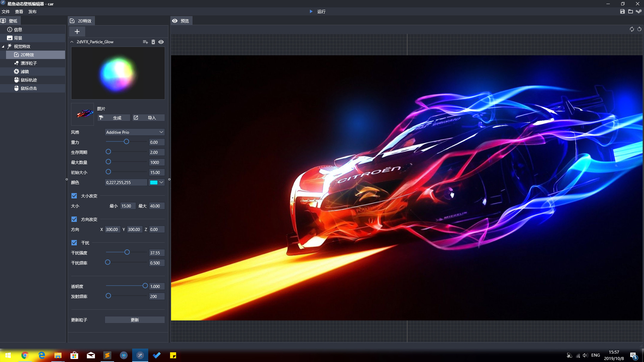This screenshot has height=362, width=644.
Task: Collapse the 视觉特效 tree node
Action: tap(3, 47)
